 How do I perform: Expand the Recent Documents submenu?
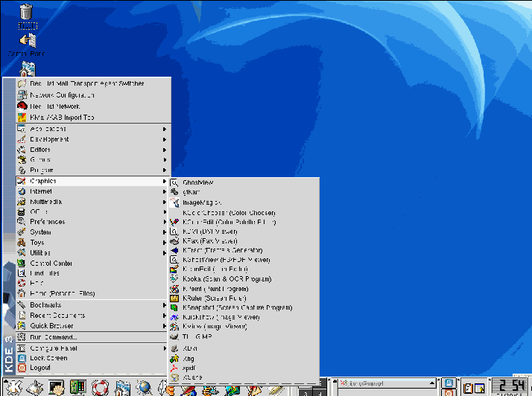(x=92, y=316)
